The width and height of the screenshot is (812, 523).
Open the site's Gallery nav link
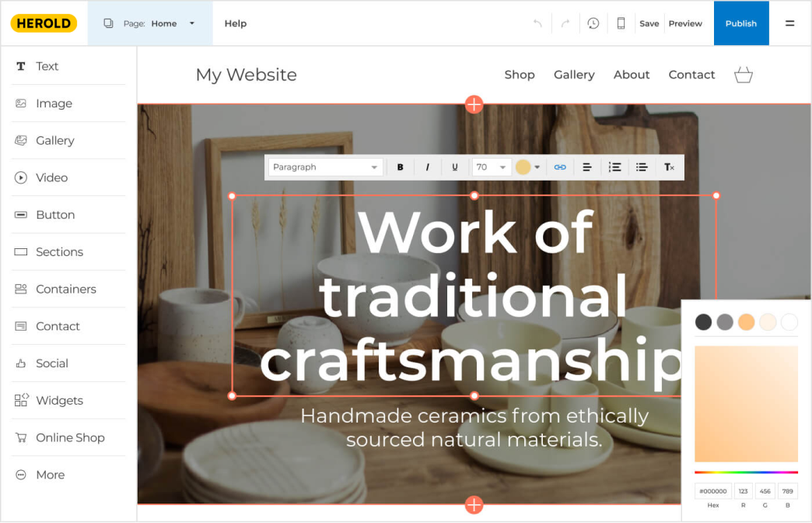pos(574,75)
